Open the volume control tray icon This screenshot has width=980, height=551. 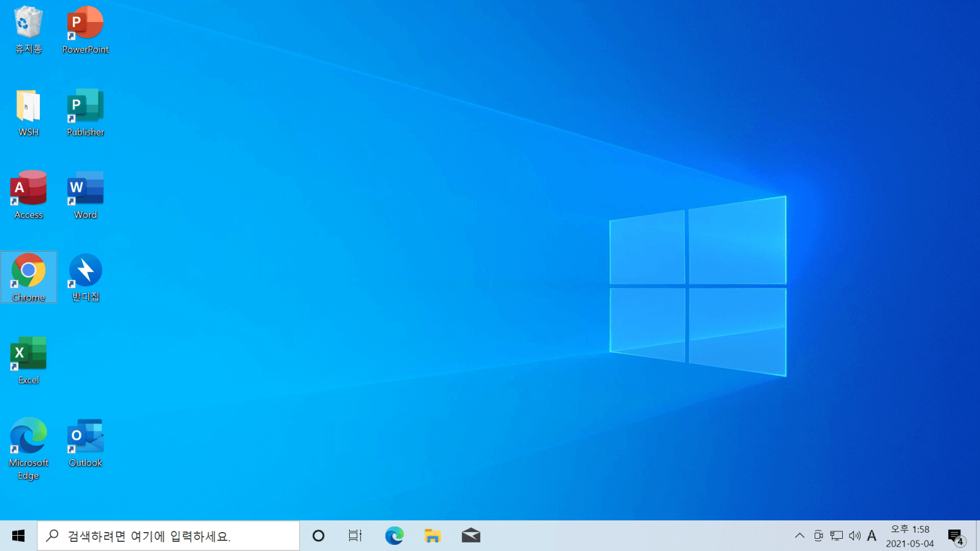[x=854, y=536]
